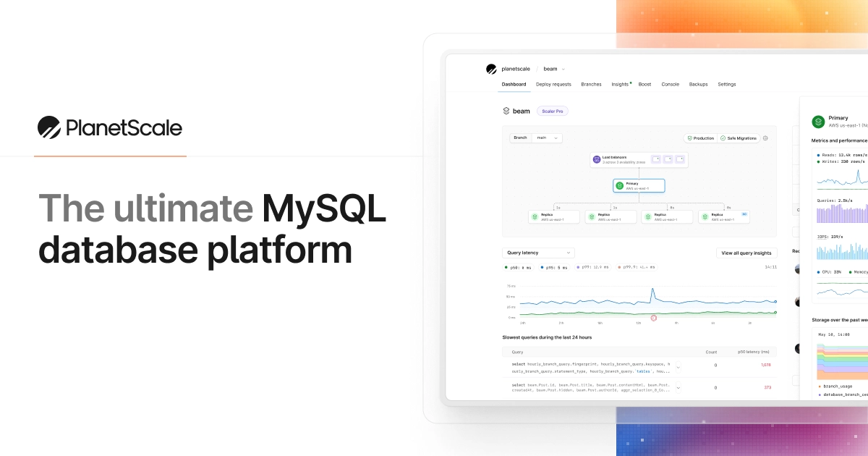Click the Scaler Pro plan badge
This screenshot has width=868, height=456.
click(x=553, y=111)
